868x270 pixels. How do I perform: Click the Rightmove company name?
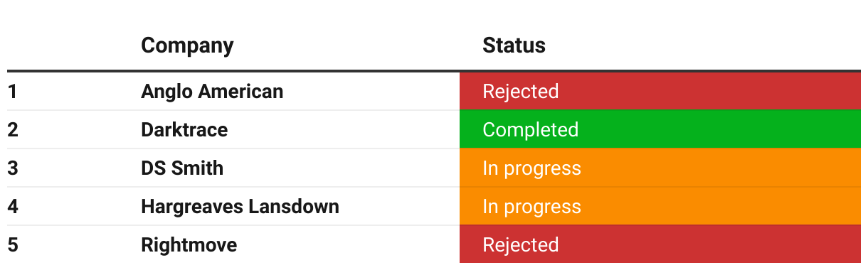(x=189, y=245)
